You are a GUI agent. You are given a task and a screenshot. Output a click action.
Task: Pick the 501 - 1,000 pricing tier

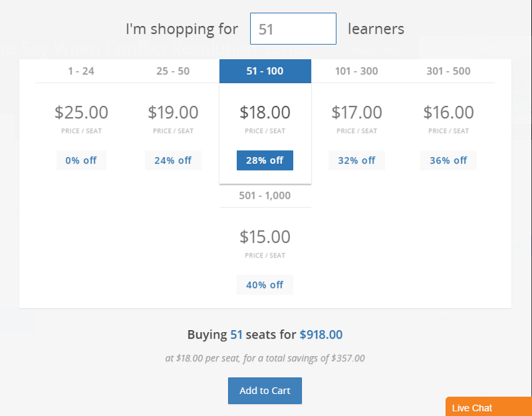(265, 196)
